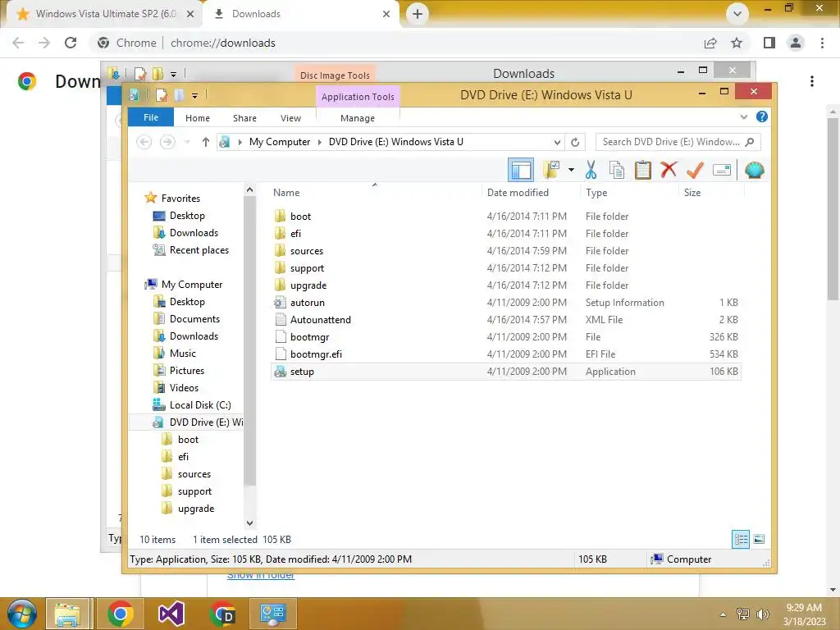This screenshot has width=840, height=630.
Task: Click the Classic Shell seashell icon
Action: coord(755,171)
